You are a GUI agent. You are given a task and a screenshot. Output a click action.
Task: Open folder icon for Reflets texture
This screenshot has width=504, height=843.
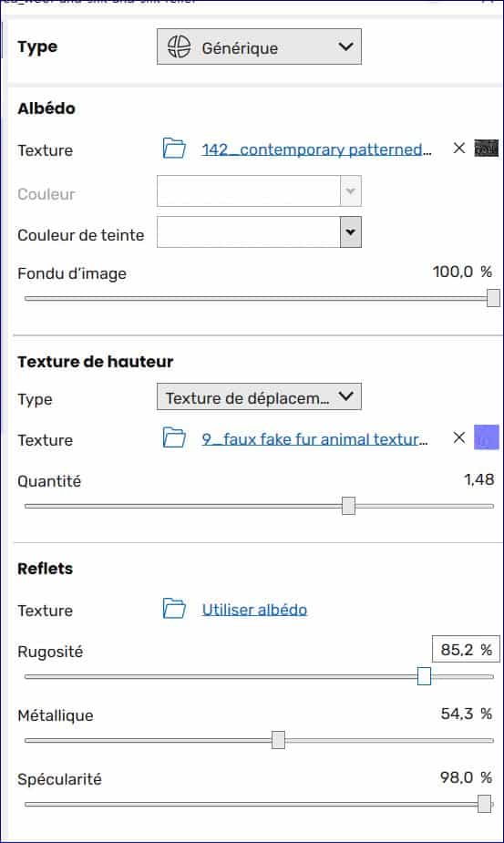coord(174,609)
